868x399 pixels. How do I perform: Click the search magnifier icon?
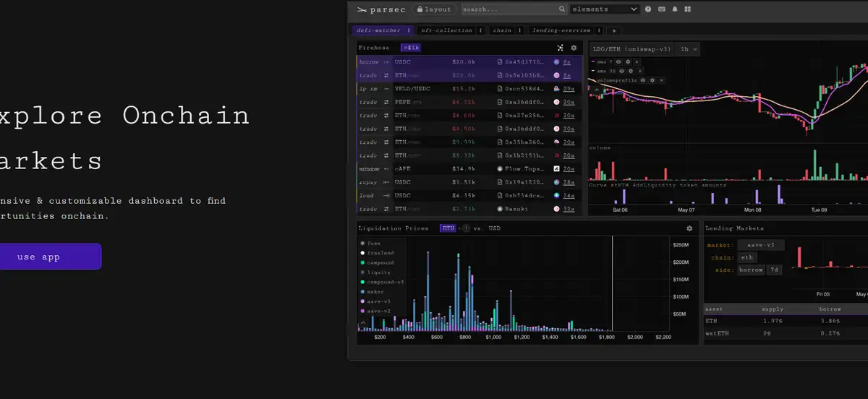562,9
